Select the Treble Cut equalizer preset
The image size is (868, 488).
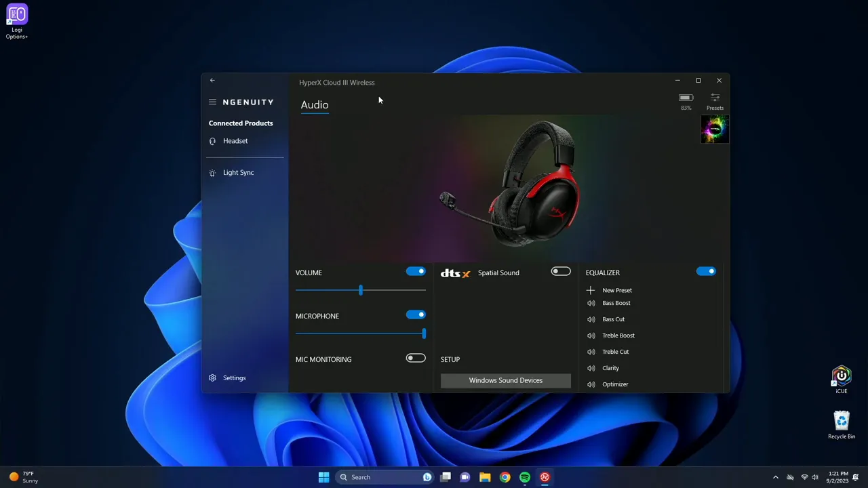pyautogui.click(x=615, y=351)
